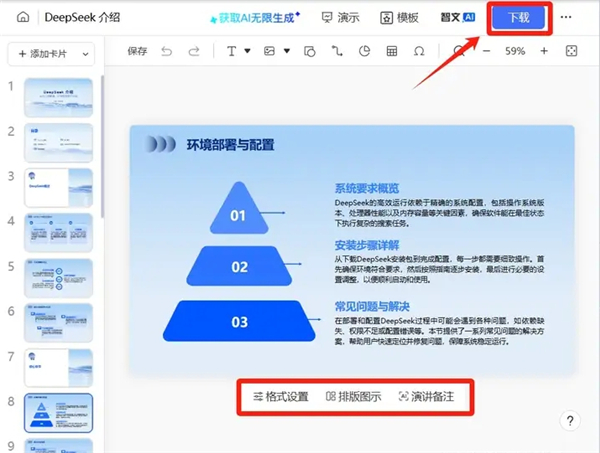The height and width of the screenshot is (453, 600).
Task: Insert a table using grid icon
Action: click(x=392, y=51)
